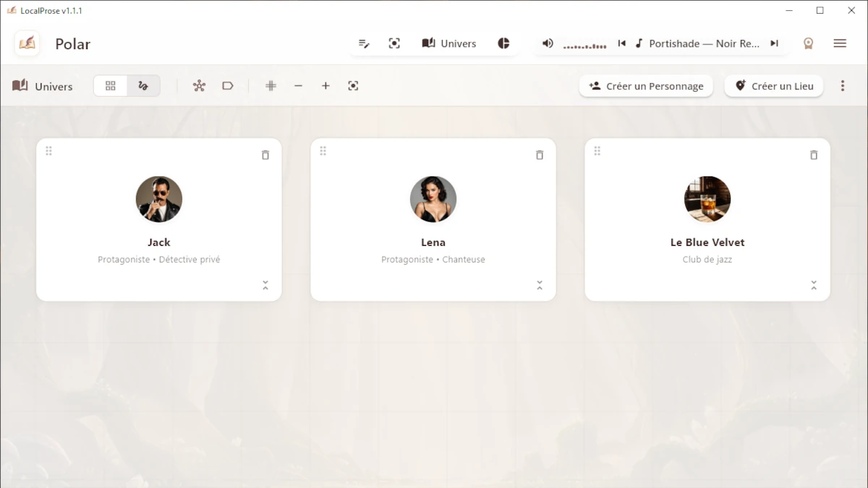Open the three-dot more options menu
This screenshot has height=488, width=868.
click(843, 86)
